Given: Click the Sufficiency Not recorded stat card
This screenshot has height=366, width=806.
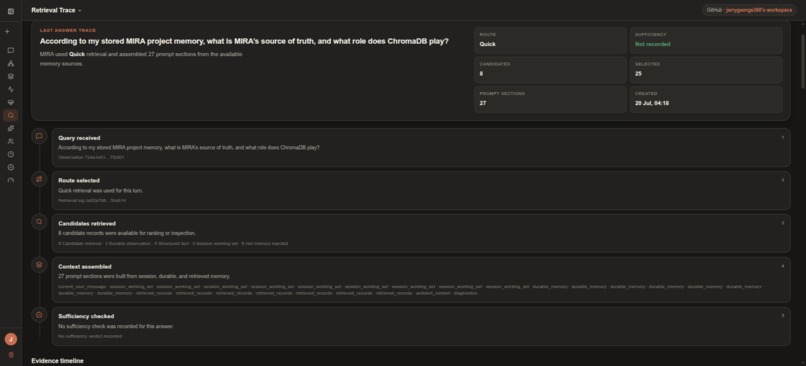Looking at the screenshot, I should (x=706, y=40).
